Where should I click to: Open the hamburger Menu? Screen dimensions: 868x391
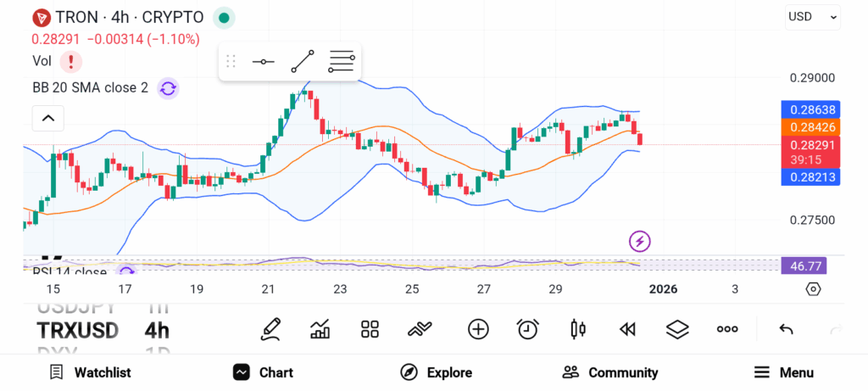(783, 372)
